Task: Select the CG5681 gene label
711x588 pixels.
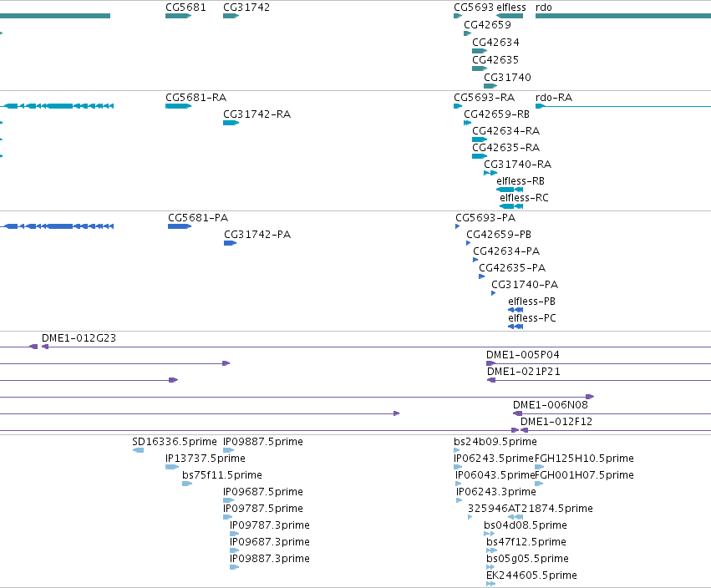Action: 185,8
